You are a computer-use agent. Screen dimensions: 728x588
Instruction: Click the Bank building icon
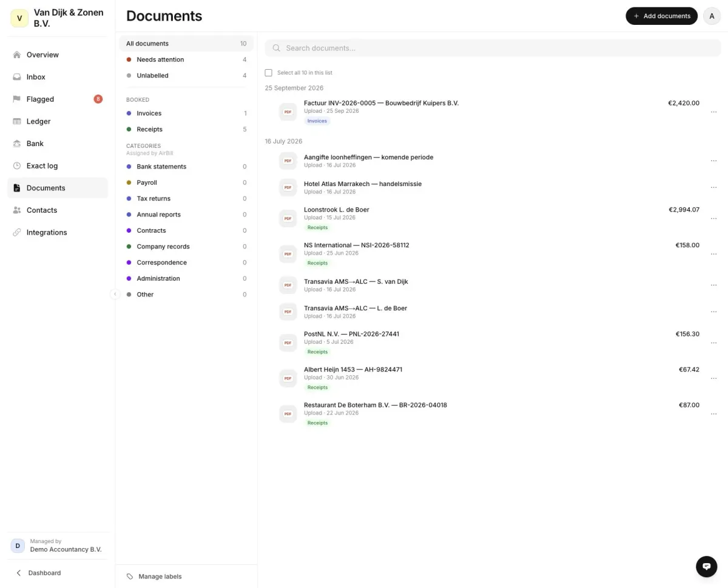point(17,144)
